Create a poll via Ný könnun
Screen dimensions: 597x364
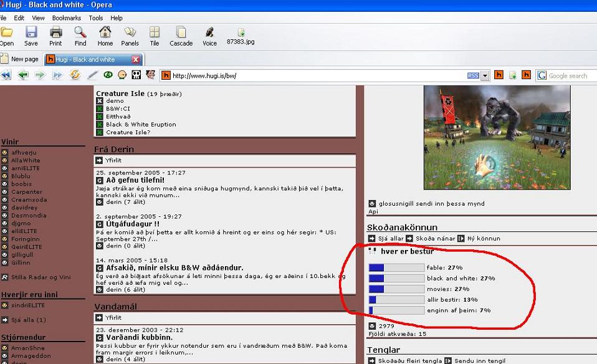(484, 239)
